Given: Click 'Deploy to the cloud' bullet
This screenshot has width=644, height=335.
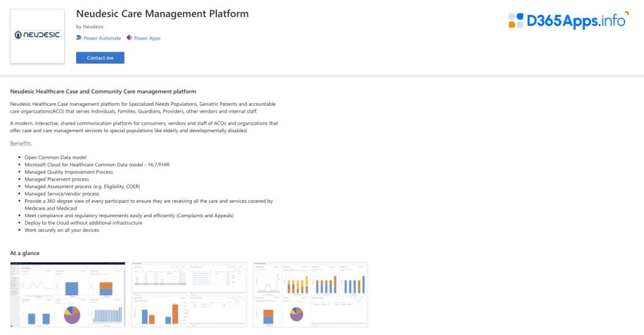Looking at the screenshot, I should point(84,223).
